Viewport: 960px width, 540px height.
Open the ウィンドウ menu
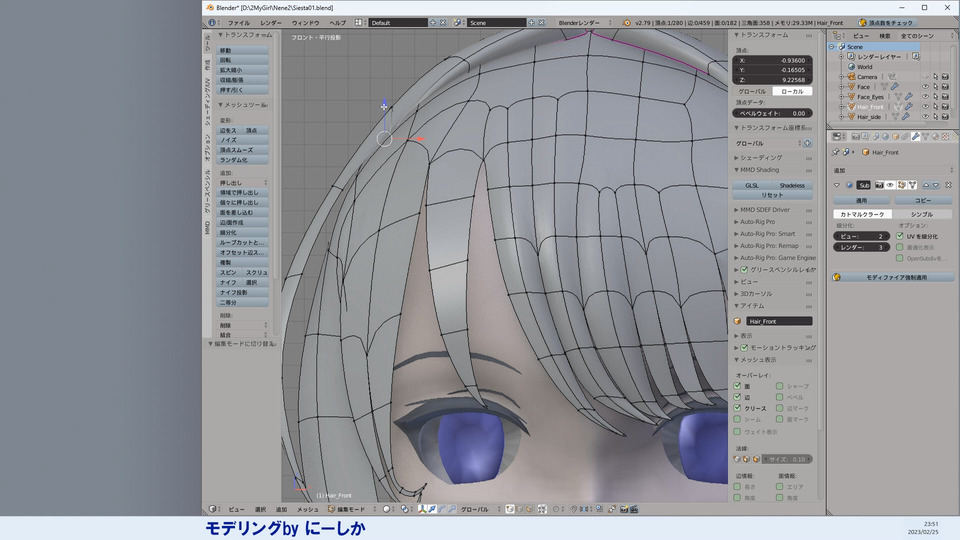[x=306, y=23]
